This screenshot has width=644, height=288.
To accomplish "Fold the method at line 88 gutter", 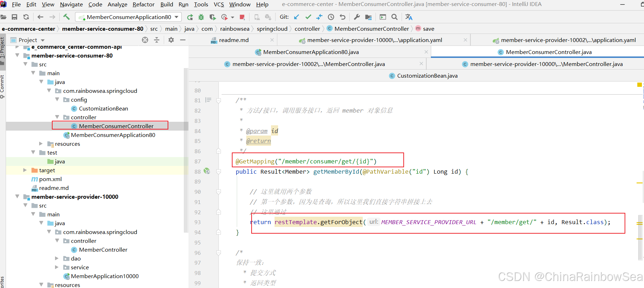I will point(219,172).
